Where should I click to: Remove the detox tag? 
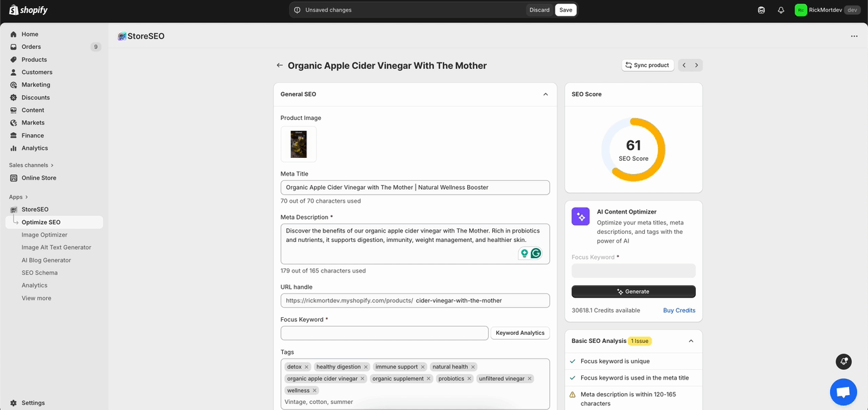pyautogui.click(x=307, y=367)
